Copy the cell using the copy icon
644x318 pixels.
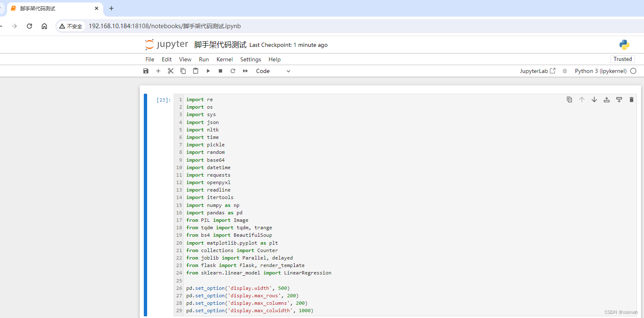point(183,71)
